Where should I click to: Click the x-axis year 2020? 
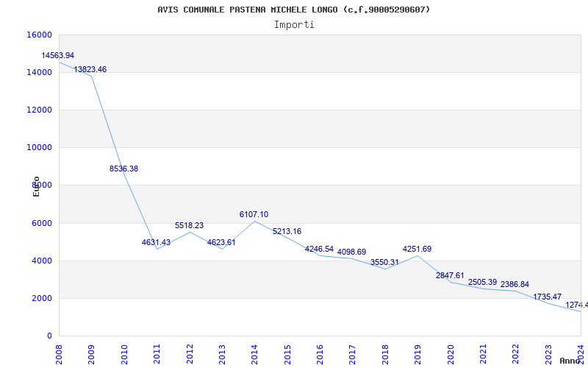(x=451, y=354)
